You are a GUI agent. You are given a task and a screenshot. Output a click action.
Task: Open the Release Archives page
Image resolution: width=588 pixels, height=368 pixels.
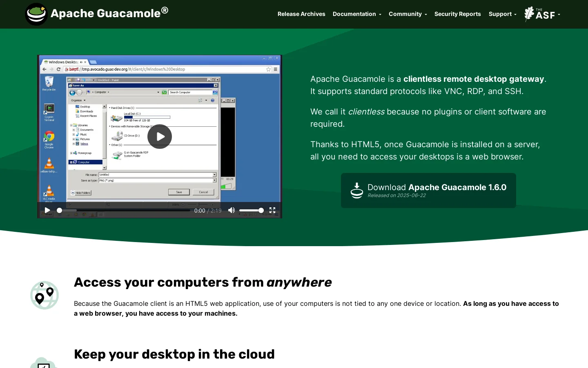point(301,14)
